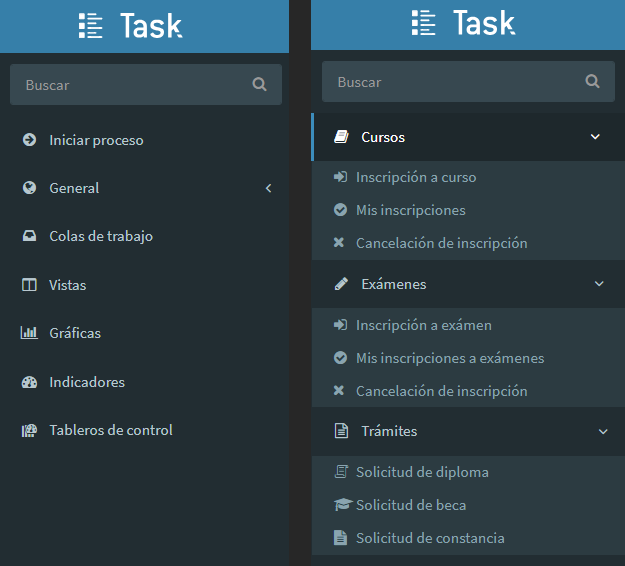Screen dimensions: 625x566
Task: Click the Task title in left header
Action: [x=151, y=26]
